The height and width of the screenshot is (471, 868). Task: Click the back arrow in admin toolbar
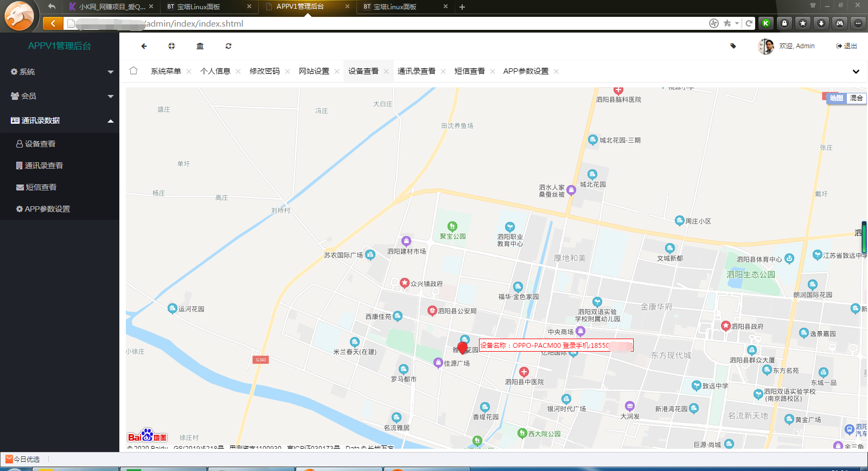[x=144, y=46]
